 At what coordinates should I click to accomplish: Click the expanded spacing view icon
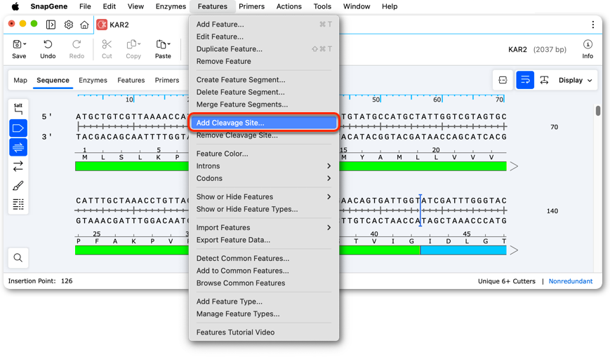point(544,80)
